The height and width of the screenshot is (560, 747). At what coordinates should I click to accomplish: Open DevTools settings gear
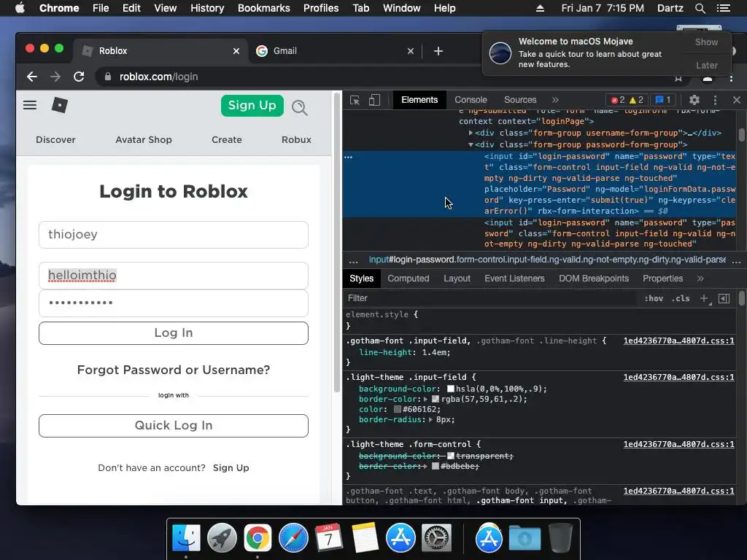coord(694,100)
